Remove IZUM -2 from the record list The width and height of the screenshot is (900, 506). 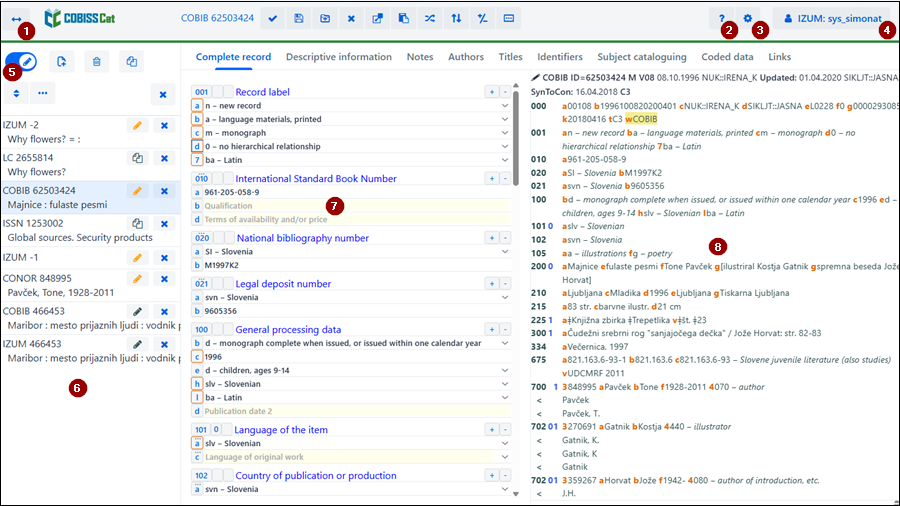coord(164,125)
